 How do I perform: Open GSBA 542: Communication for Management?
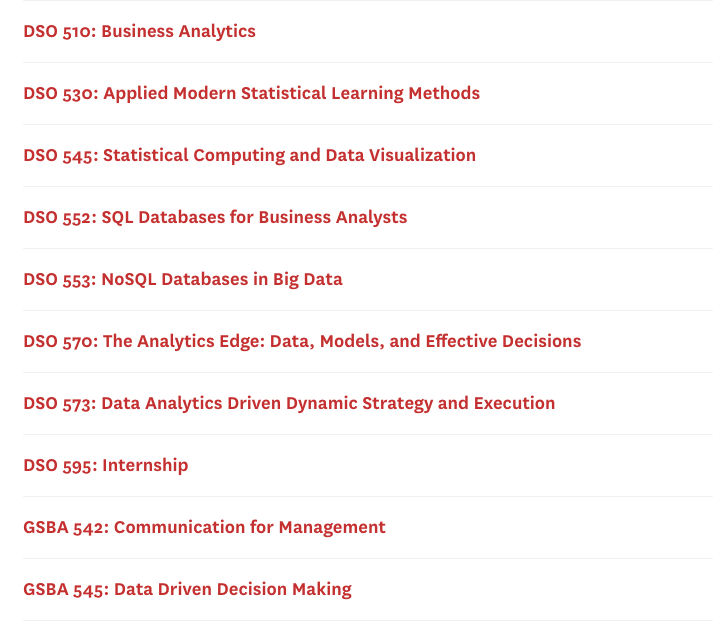pyautogui.click(x=205, y=528)
